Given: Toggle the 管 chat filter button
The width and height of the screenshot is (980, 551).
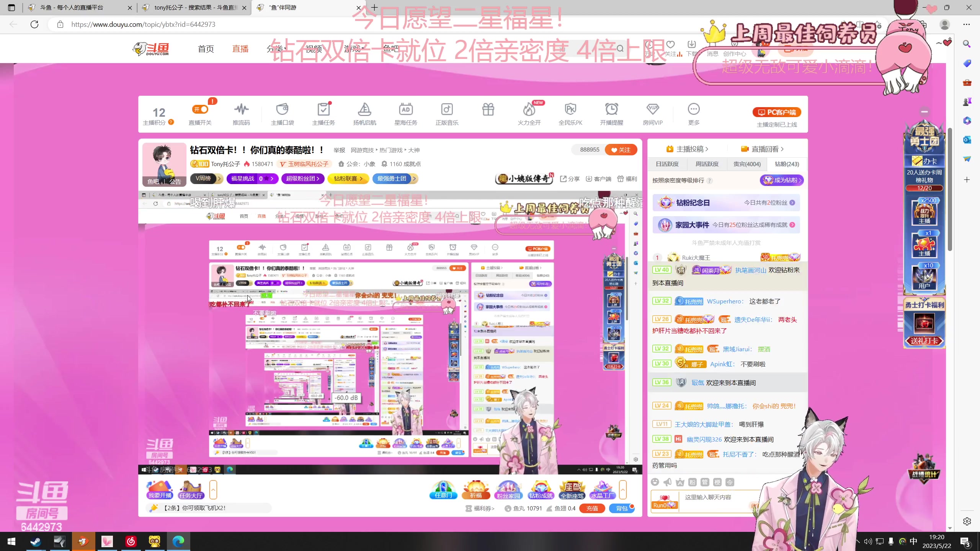Looking at the screenshot, I should 705,482.
